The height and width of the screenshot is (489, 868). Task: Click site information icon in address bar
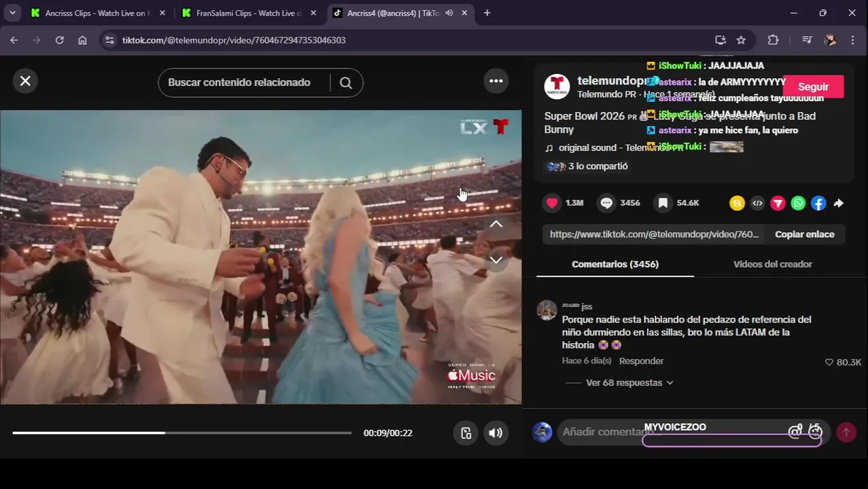point(110,40)
